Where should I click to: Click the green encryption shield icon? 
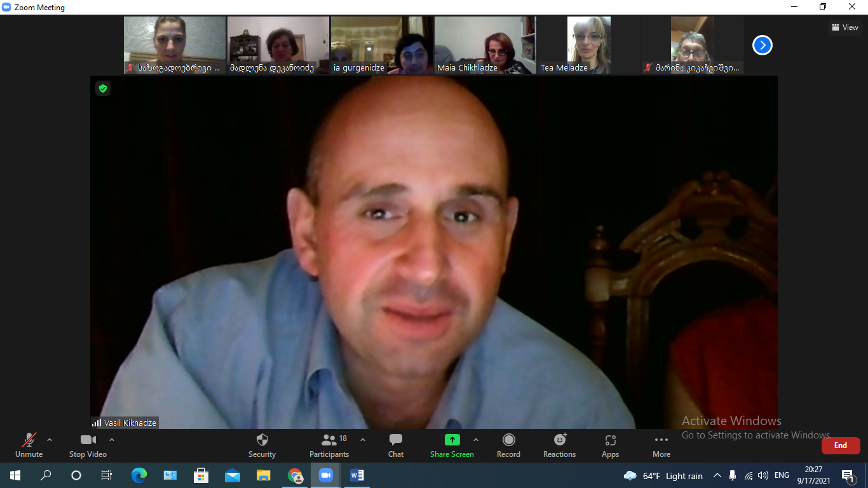103,88
